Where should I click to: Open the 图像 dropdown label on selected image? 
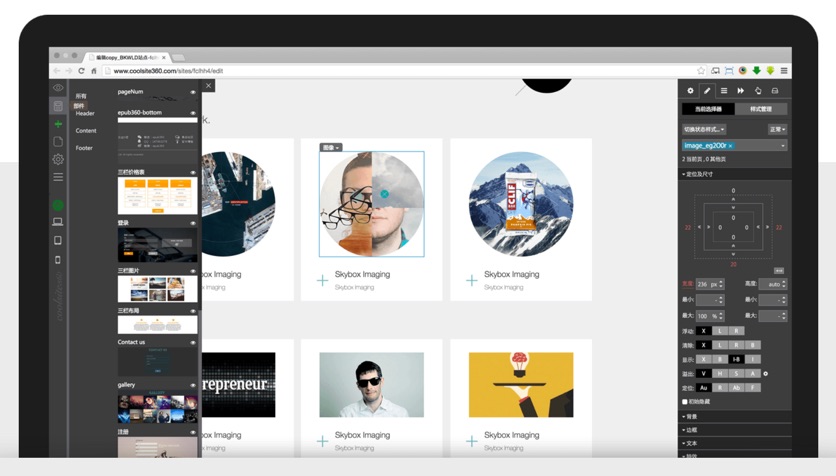coord(331,147)
